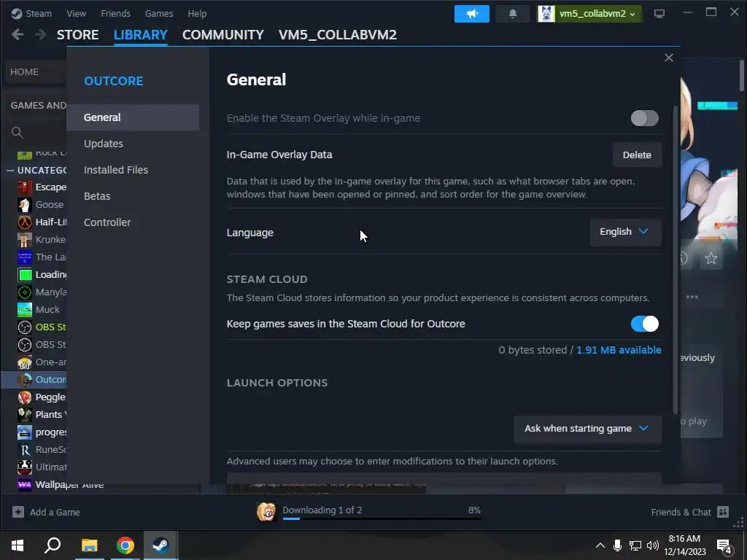Open the VM5_COLLABVM2 profile tab
Viewport: 747px width, 560px height.
coord(338,35)
